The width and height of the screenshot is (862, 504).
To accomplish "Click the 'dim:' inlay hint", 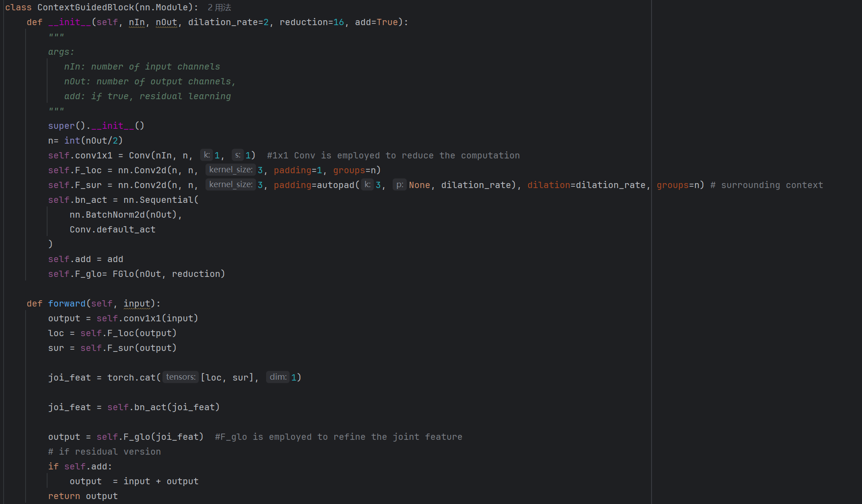I will pos(278,377).
